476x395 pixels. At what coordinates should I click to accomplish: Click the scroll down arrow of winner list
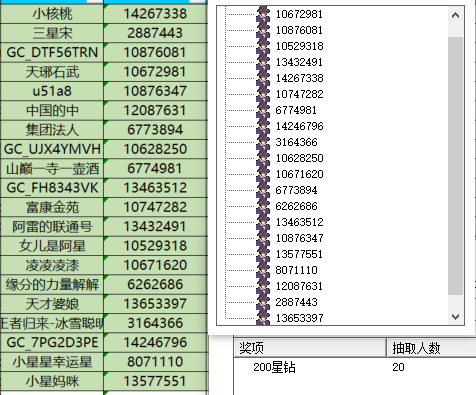pyautogui.click(x=455, y=316)
